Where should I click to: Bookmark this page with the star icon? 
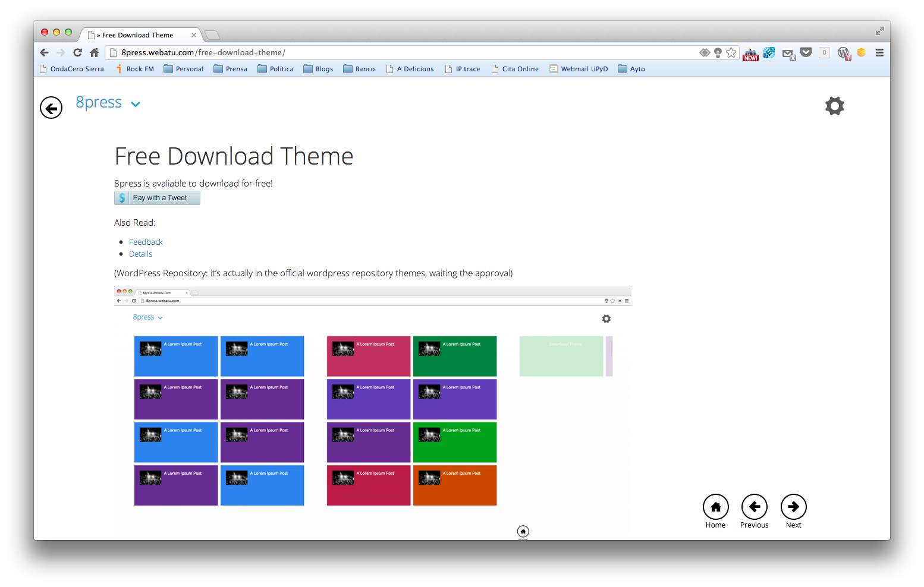(731, 52)
